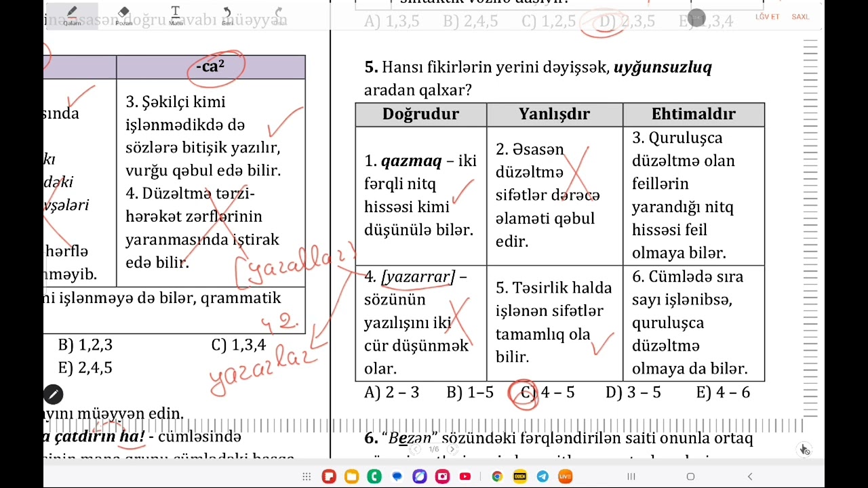Click the 1/6 page indicator
Image resolution: width=868 pixels, height=488 pixels.
(434, 449)
